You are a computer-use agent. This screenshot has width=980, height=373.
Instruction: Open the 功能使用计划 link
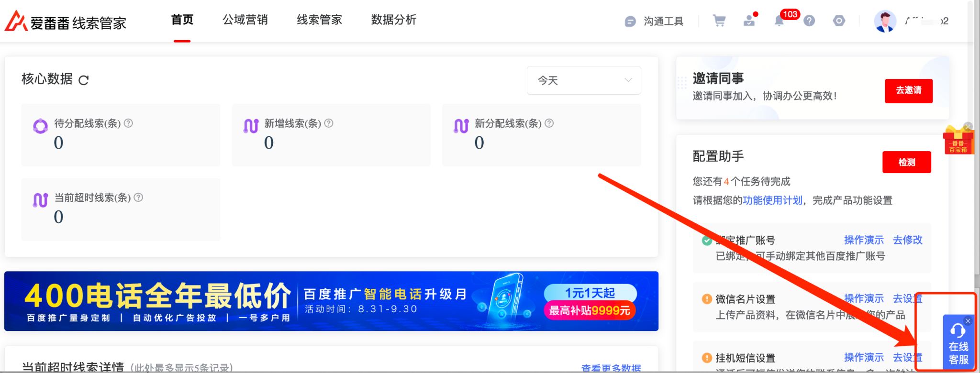click(x=772, y=200)
